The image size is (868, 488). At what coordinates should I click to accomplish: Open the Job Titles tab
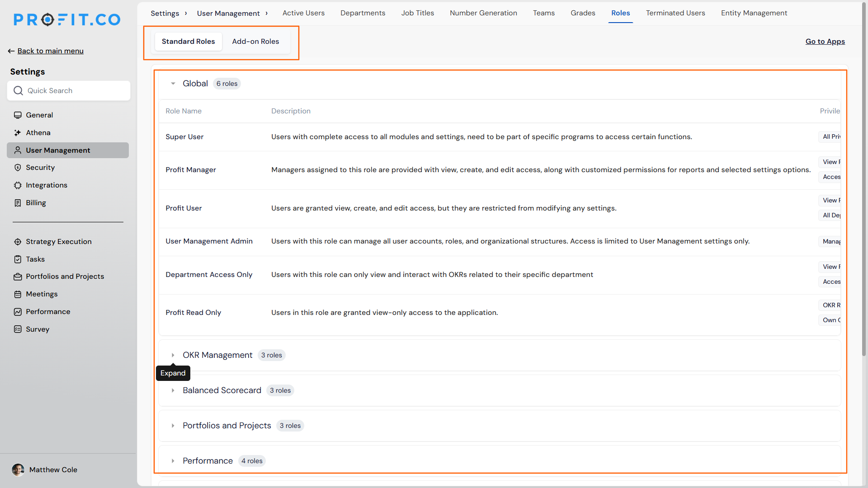pyautogui.click(x=418, y=13)
